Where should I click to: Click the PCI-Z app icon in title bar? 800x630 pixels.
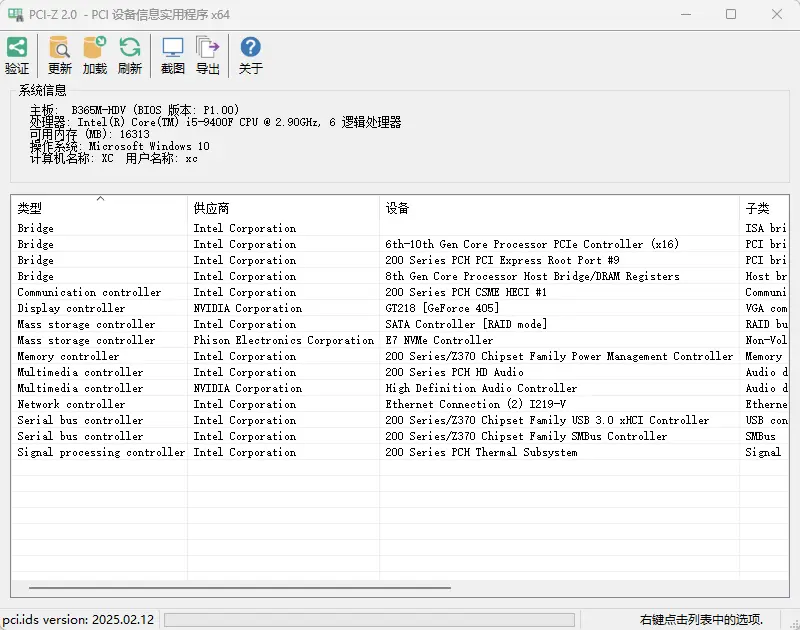(x=15, y=14)
